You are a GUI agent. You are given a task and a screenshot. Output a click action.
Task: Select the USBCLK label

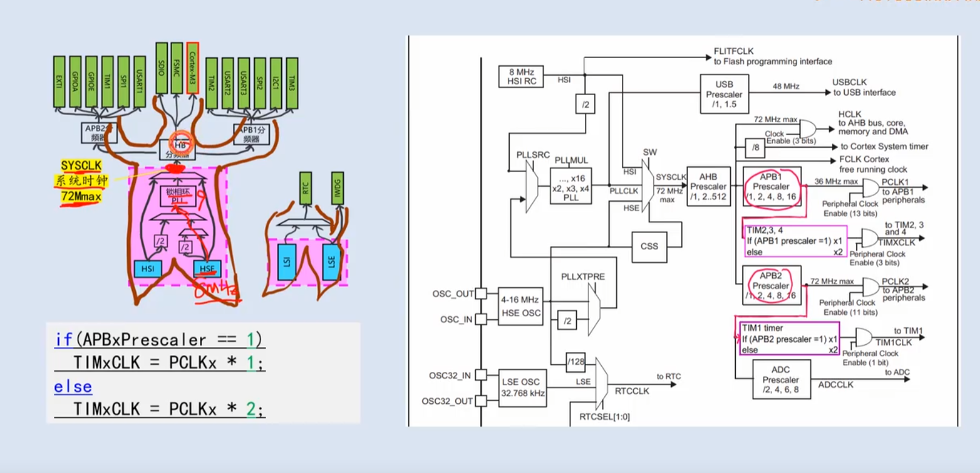pyautogui.click(x=850, y=82)
